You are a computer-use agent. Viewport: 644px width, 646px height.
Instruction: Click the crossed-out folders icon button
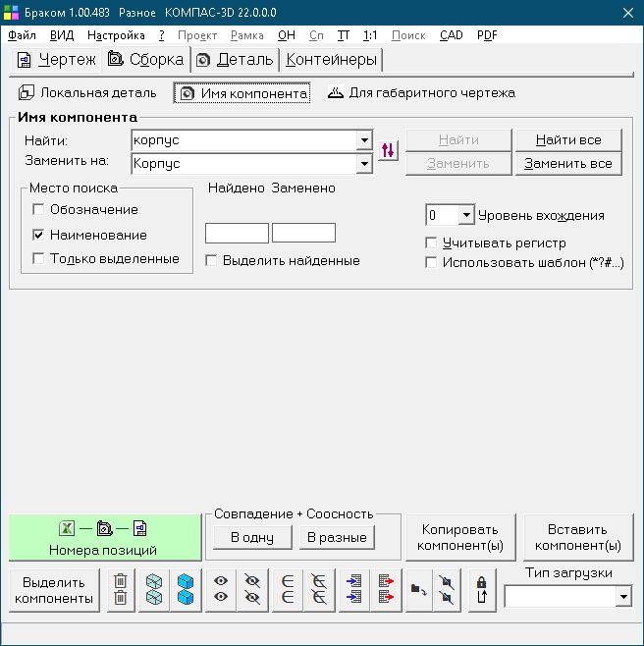447,590
